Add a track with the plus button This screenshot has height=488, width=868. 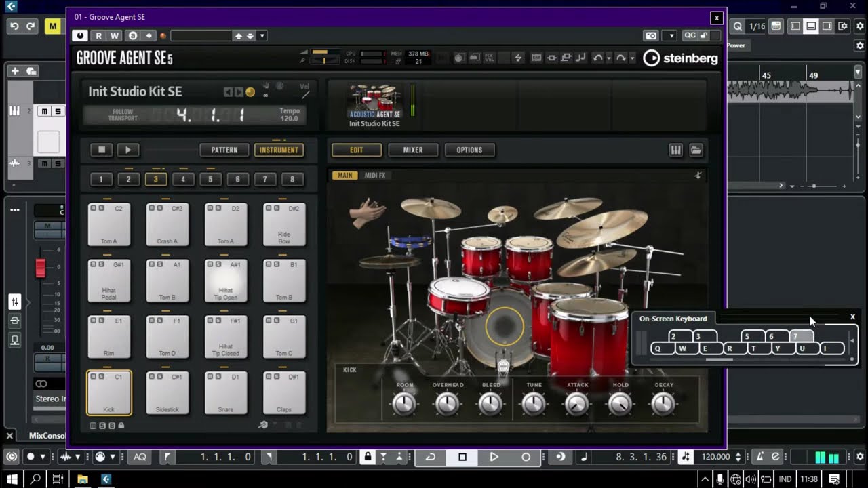14,71
